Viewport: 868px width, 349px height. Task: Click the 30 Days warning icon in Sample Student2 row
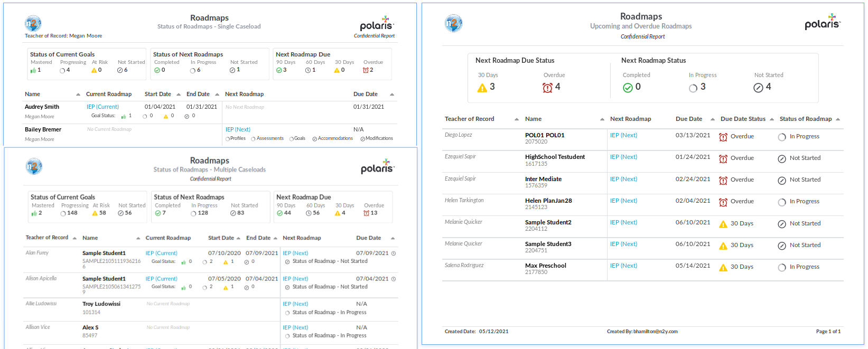[723, 224]
